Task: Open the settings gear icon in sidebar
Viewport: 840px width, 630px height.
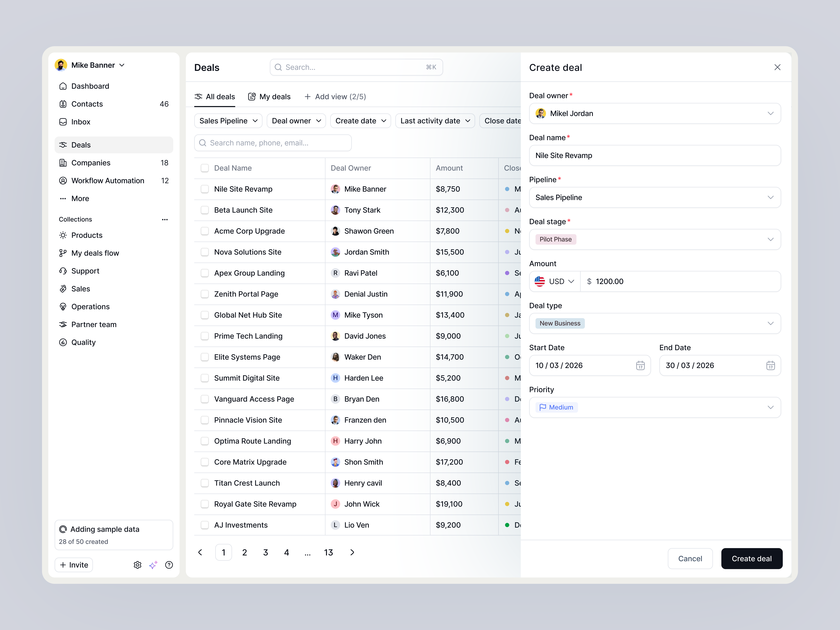Action: pyautogui.click(x=137, y=565)
